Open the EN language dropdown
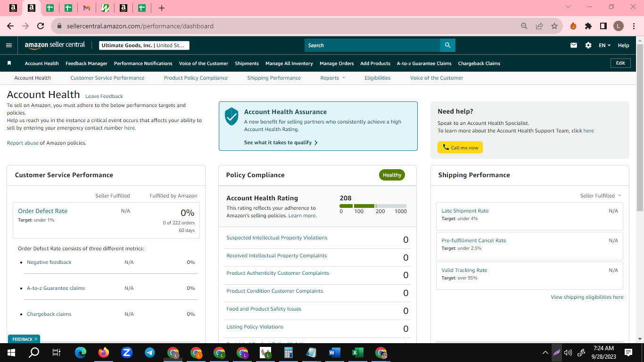The width and height of the screenshot is (644, 362). pyautogui.click(x=604, y=45)
